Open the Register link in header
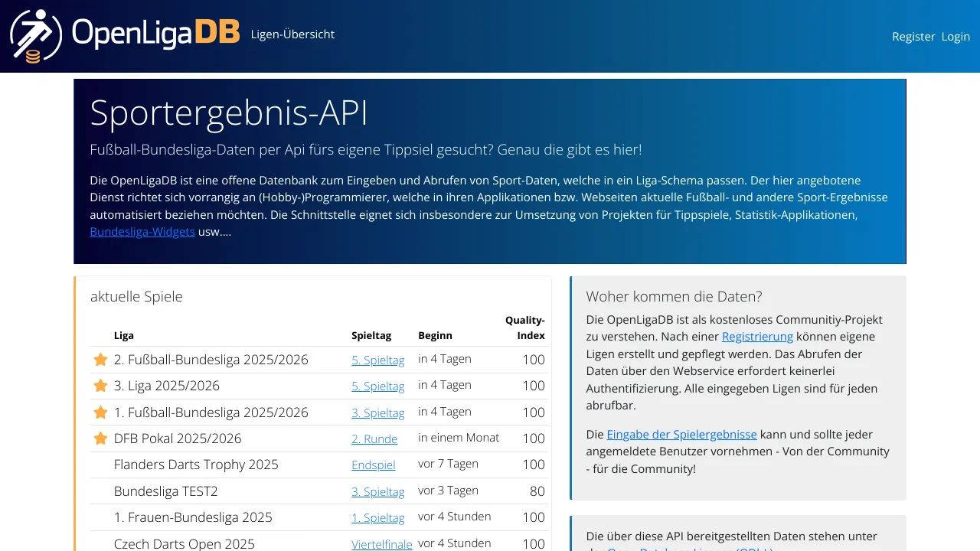This screenshot has height=551, width=980. coord(913,37)
